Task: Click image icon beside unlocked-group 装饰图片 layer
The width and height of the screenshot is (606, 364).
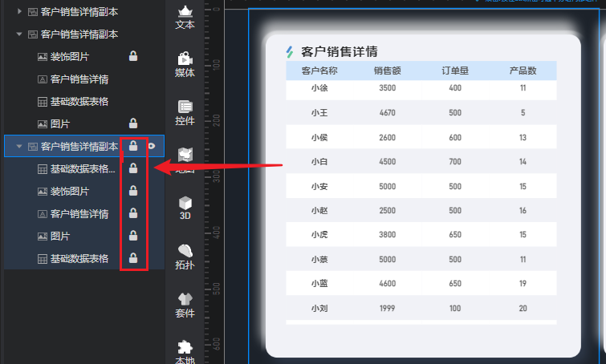Action: click(42, 57)
